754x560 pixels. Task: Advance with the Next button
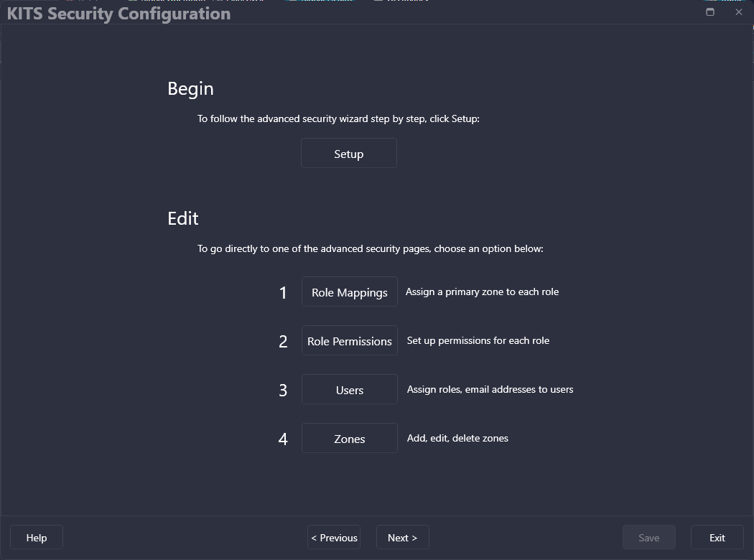tap(402, 538)
